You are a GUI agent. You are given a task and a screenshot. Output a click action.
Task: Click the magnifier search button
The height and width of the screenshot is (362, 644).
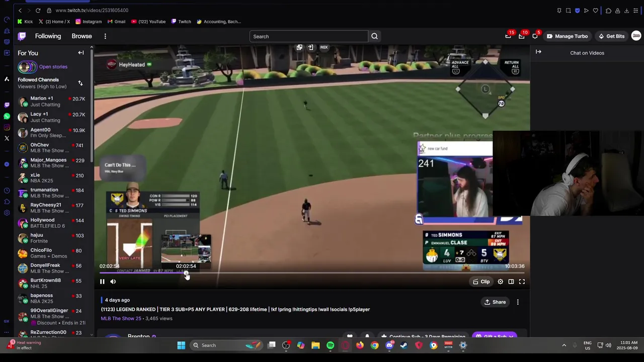[374, 36]
